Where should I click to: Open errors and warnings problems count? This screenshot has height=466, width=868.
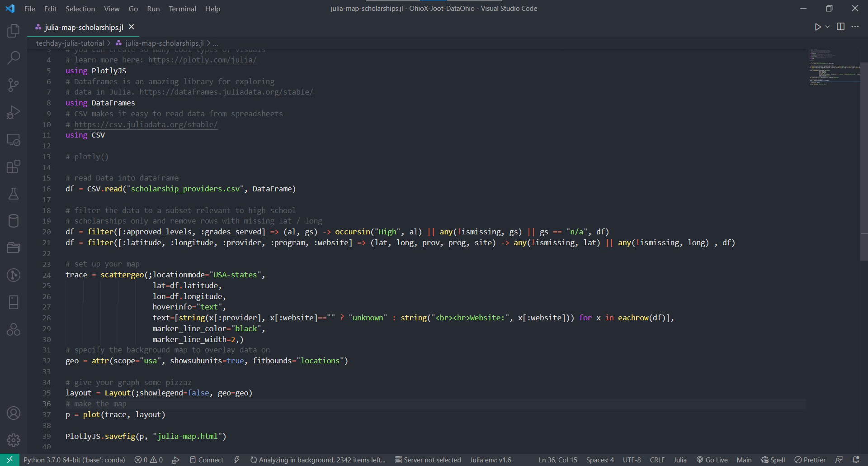(x=148, y=460)
